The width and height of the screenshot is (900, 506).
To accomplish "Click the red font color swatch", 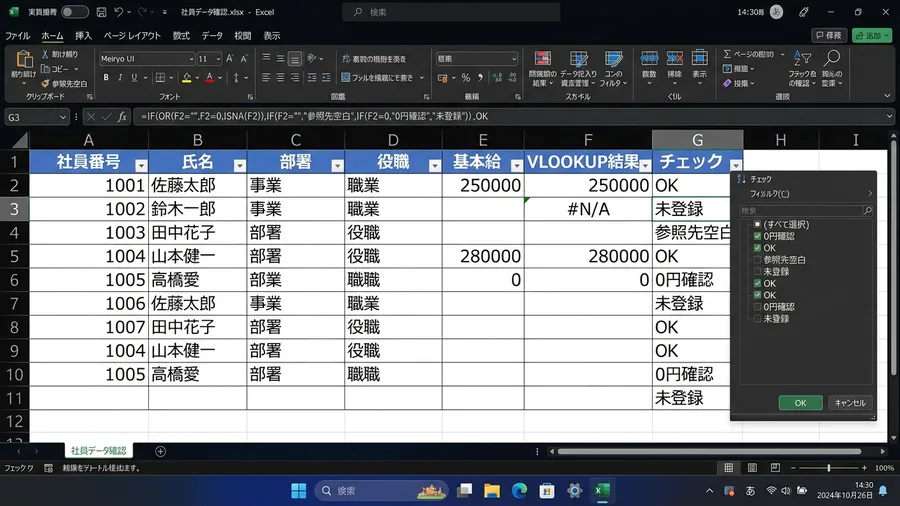I will tap(210, 77).
